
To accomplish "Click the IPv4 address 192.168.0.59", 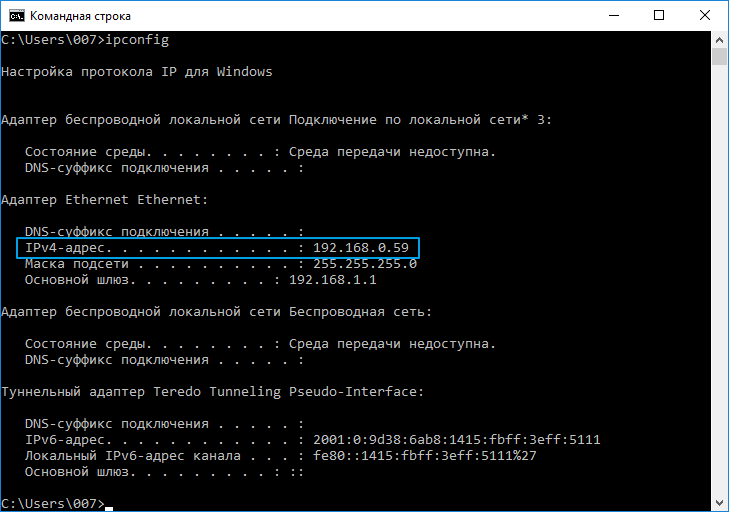I will pos(361,247).
